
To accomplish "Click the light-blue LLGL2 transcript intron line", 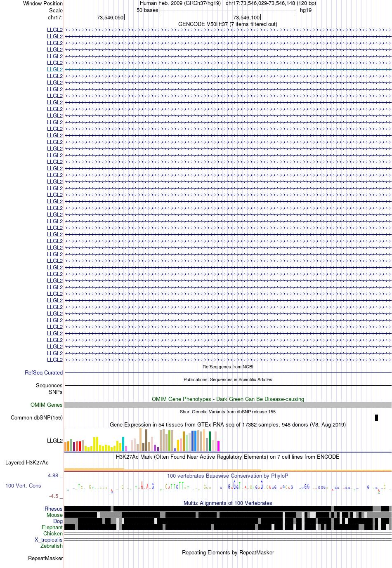I will [228, 69].
